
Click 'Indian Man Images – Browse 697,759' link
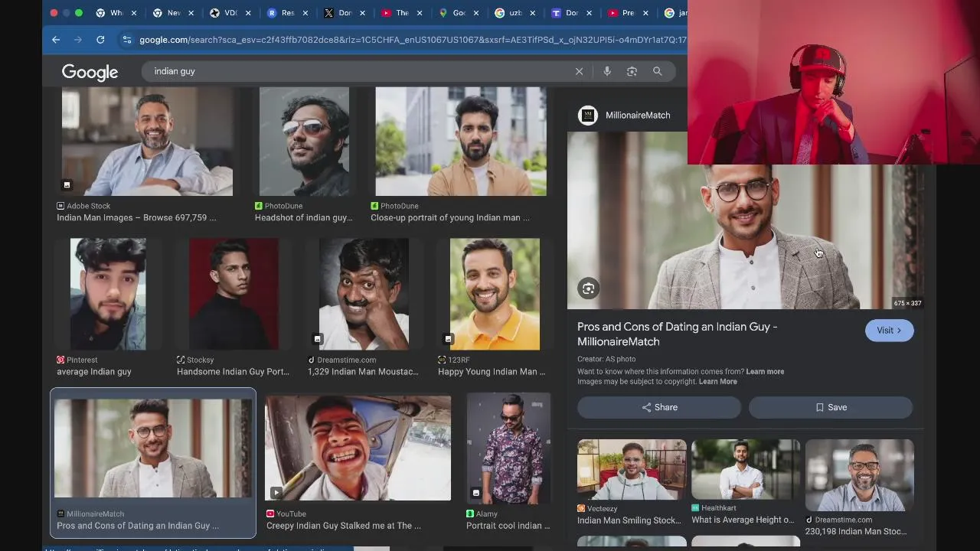click(136, 218)
